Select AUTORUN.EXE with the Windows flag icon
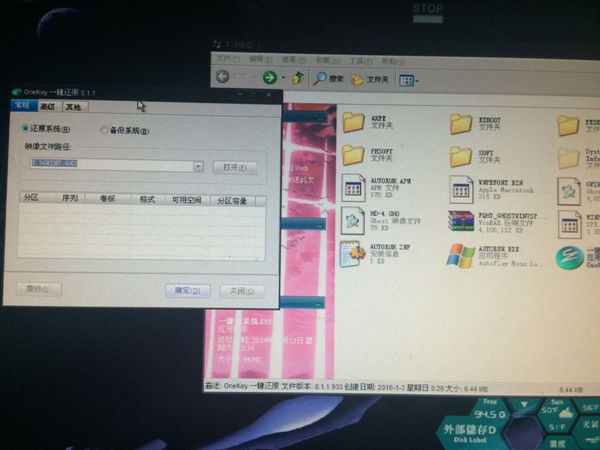Viewport: 600px width, 450px height. tap(460, 256)
